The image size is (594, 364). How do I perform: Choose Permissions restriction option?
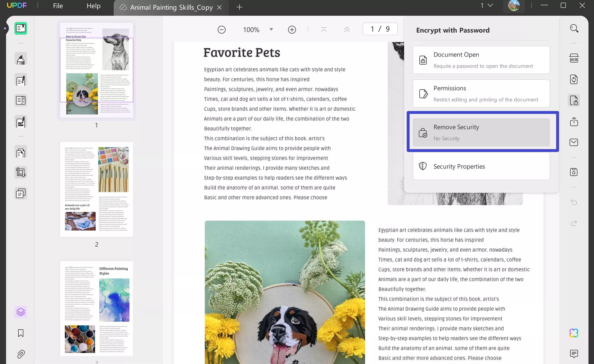tap(481, 93)
